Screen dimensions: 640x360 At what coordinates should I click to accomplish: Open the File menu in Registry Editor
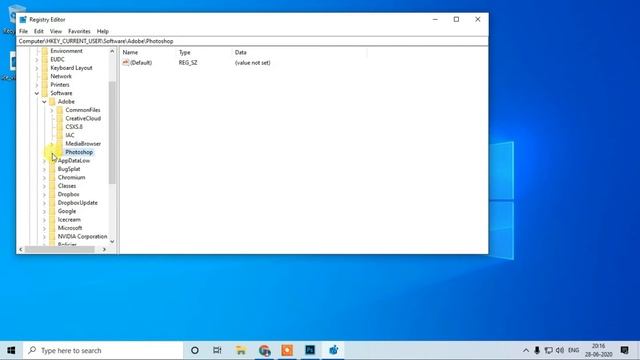23,31
